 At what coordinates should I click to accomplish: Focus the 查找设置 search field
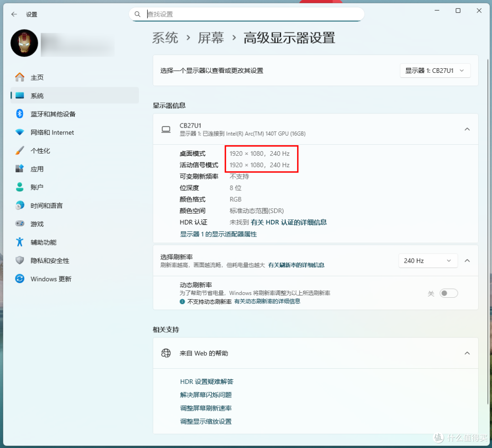pyautogui.click(x=246, y=14)
